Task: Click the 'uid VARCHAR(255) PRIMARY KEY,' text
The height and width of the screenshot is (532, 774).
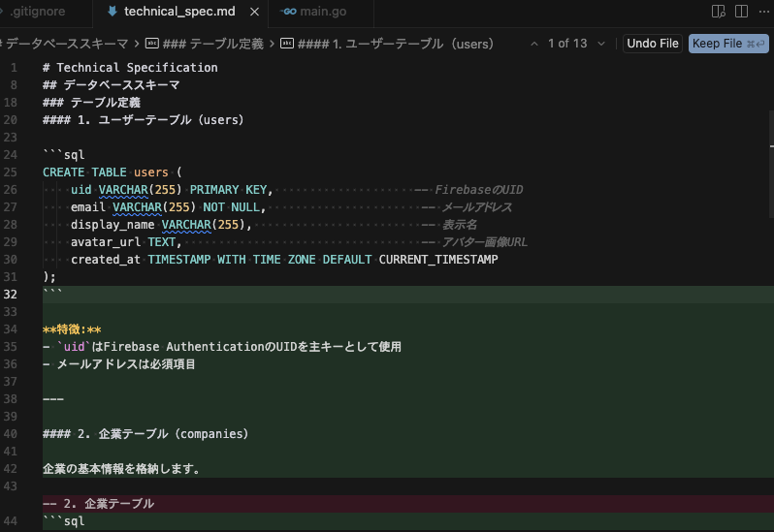Action: click(x=172, y=190)
